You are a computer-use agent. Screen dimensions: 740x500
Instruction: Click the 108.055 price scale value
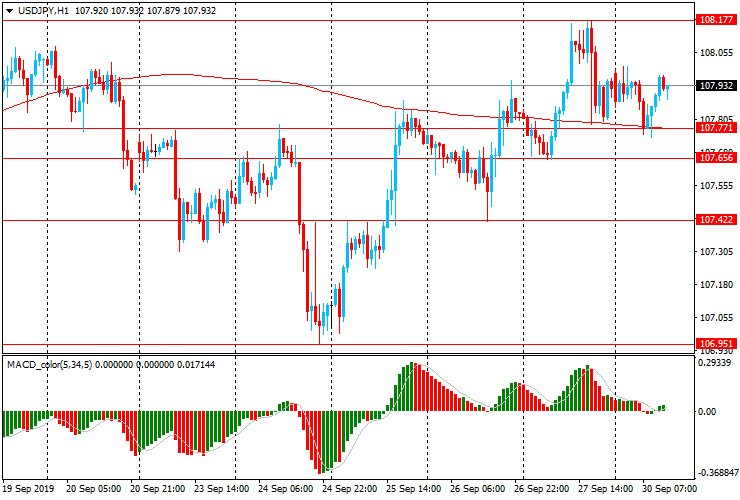pos(715,53)
